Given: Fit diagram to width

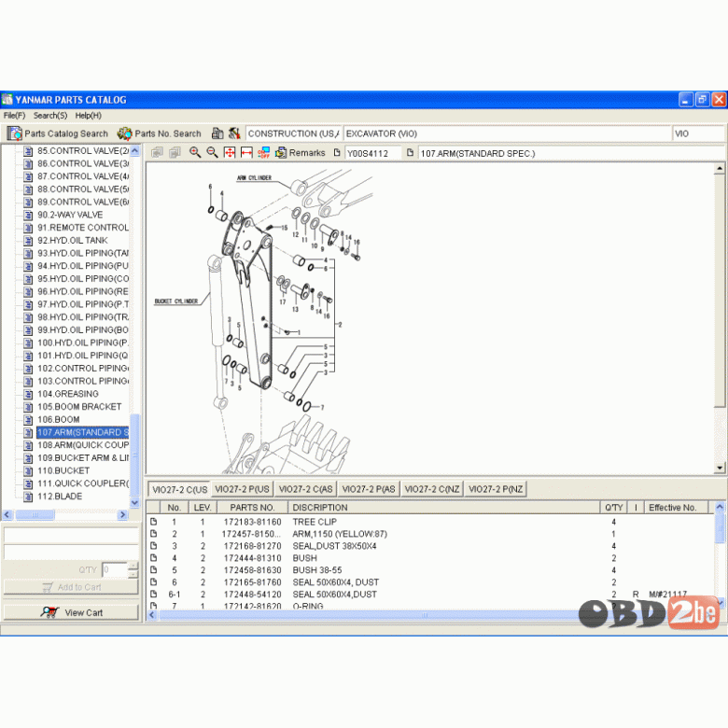Looking at the screenshot, I should click(x=246, y=153).
